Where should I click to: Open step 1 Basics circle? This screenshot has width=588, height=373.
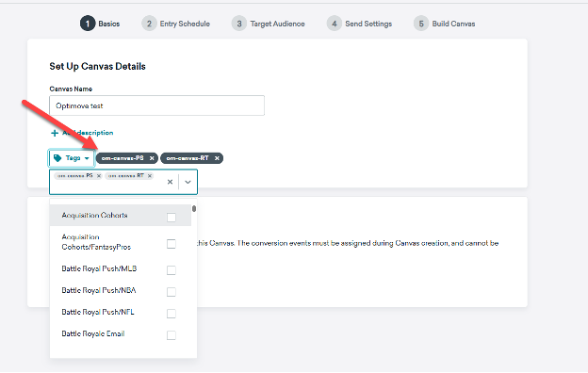coord(88,24)
